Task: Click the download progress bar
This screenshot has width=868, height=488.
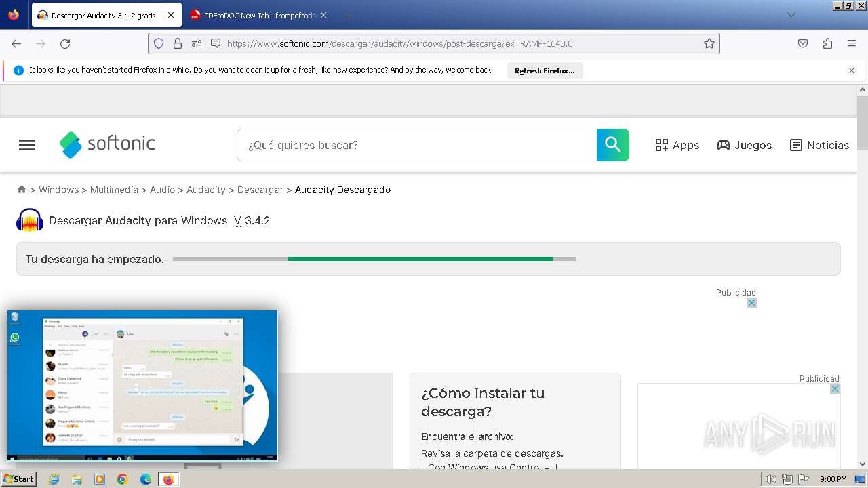Action: [x=374, y=259]
